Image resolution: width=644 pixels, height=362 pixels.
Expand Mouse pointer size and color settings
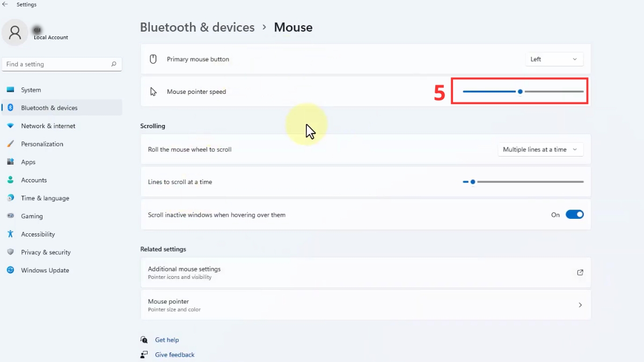[580, 305]
